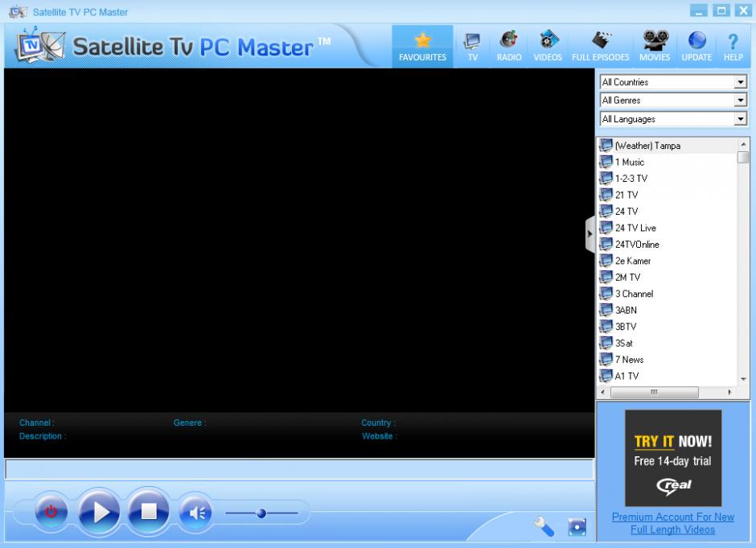The height and width of the screenshot is (548, 756).
Task: Select the 3BTV channel
Action: (668, 327)
